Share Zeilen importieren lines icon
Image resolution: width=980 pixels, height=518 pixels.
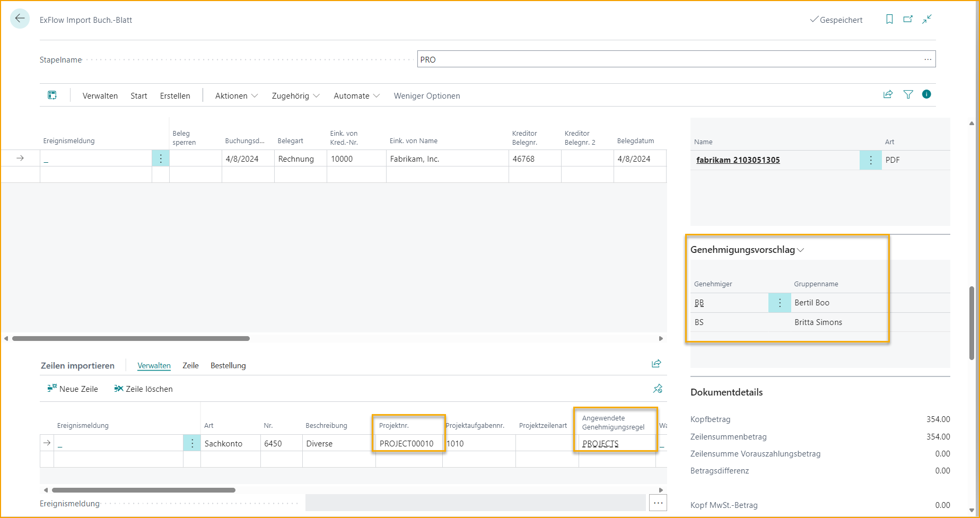click(x=656, y=364)
